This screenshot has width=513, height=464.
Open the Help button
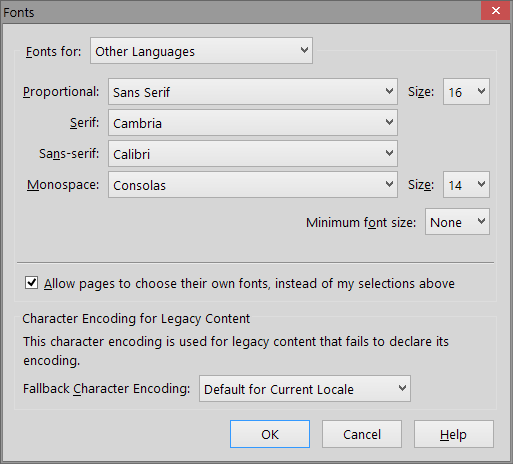point(454,434)
